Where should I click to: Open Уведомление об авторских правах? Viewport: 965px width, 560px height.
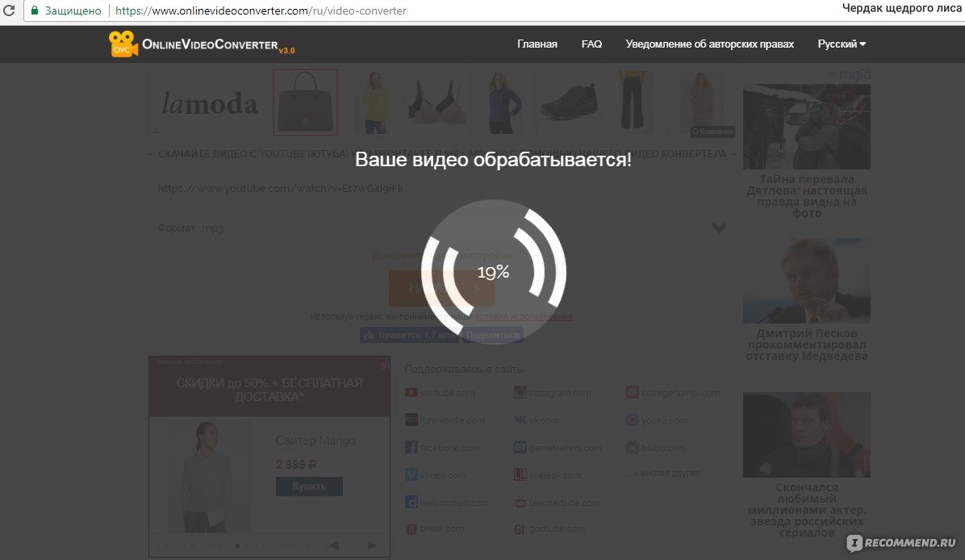709,44
